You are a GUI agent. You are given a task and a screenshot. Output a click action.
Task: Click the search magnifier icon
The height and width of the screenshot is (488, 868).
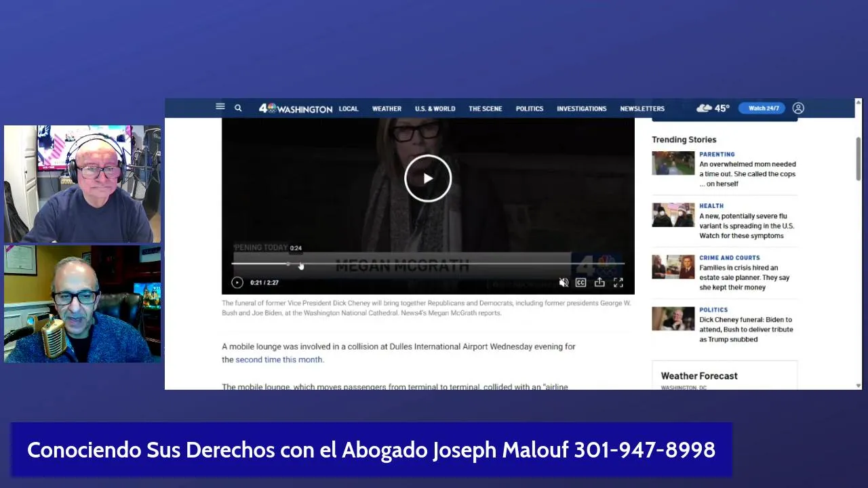pos(238,108)
